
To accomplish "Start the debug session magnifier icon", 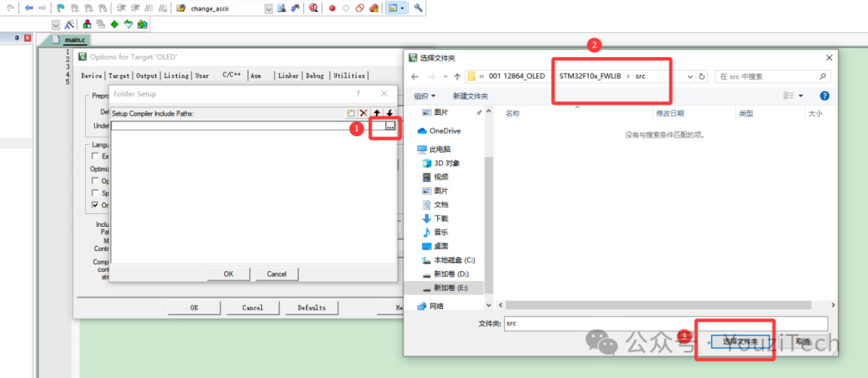I will [x=314, y=8].
